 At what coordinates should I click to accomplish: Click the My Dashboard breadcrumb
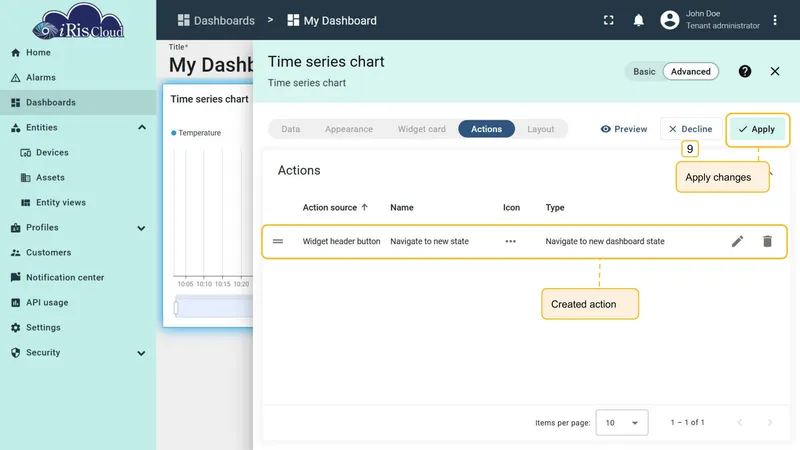click(332, 20)
